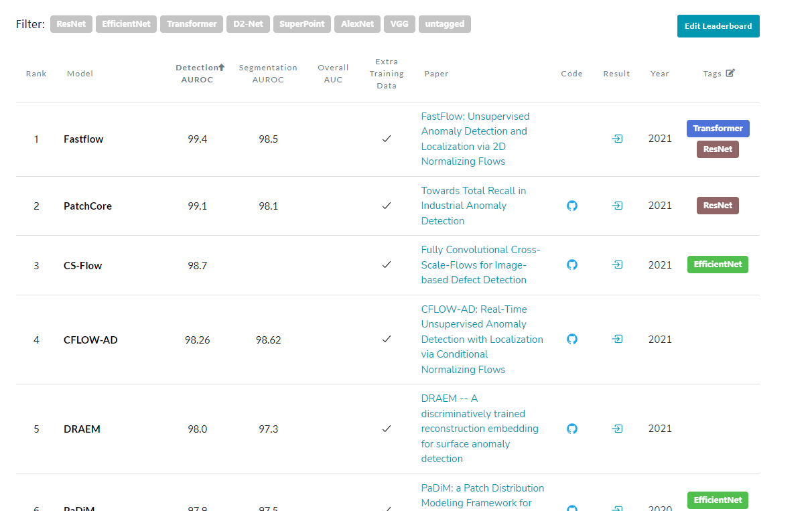
Task: Sort by Segmentation AUROC column header
Action: (x=268, y=73)
